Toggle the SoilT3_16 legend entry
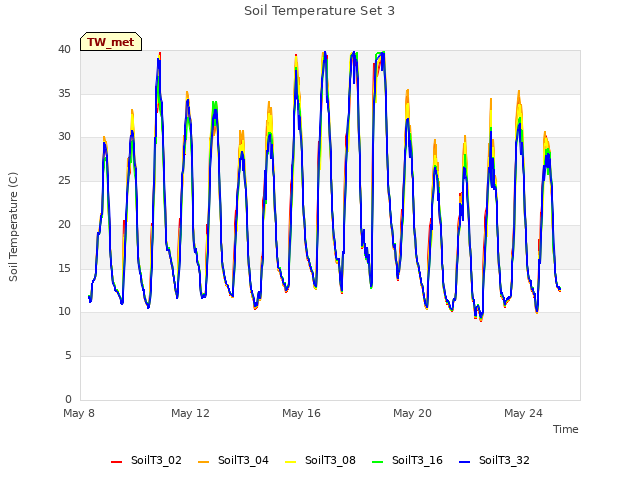This screenshot has height=480, width=640. [x=407, y=460]
